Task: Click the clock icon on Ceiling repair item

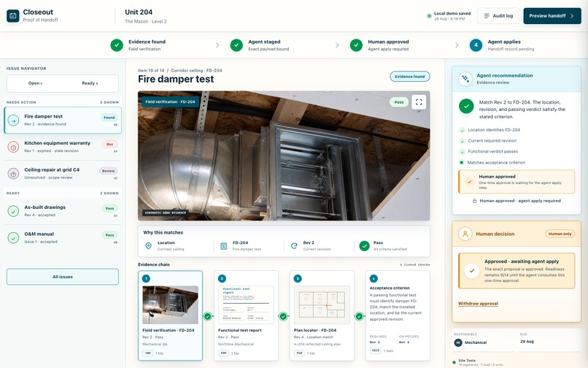Action: tap(14, 174)
